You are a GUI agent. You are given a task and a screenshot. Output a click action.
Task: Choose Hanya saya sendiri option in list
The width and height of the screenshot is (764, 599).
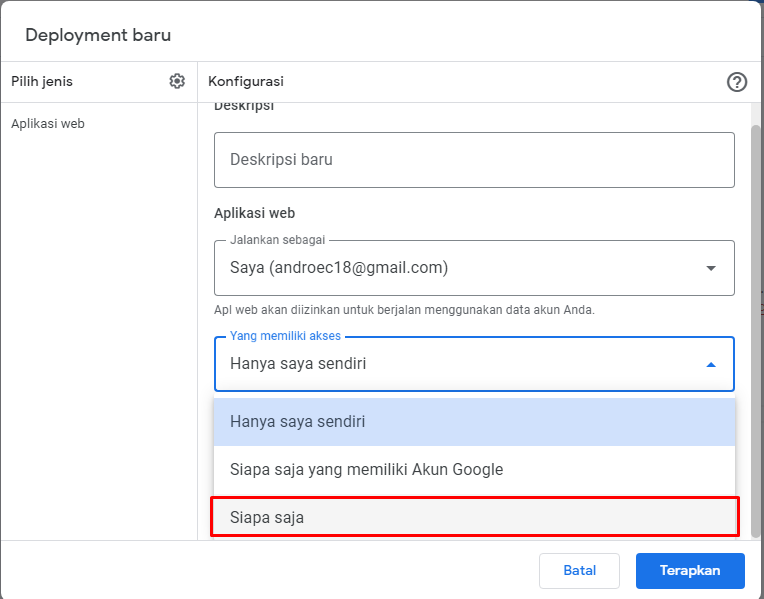click(x=474, y=422)
